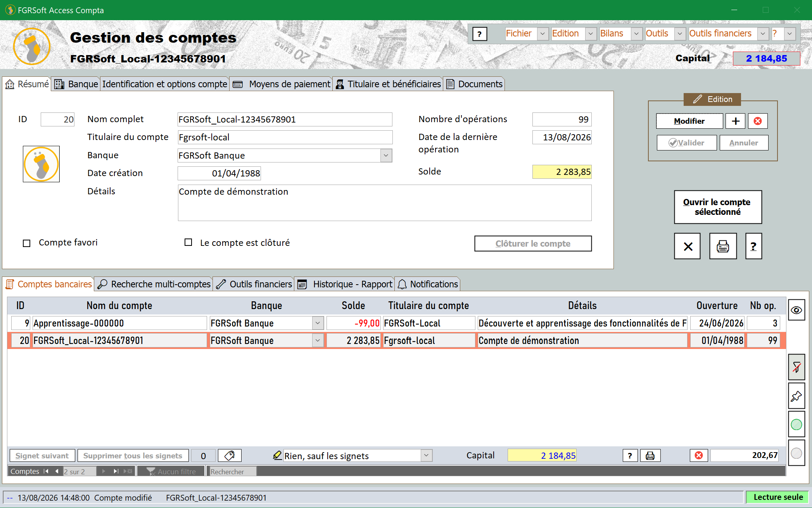Switch to the Banque tab
The width and height of the screenshot is (812, 508).
point(76,84)
